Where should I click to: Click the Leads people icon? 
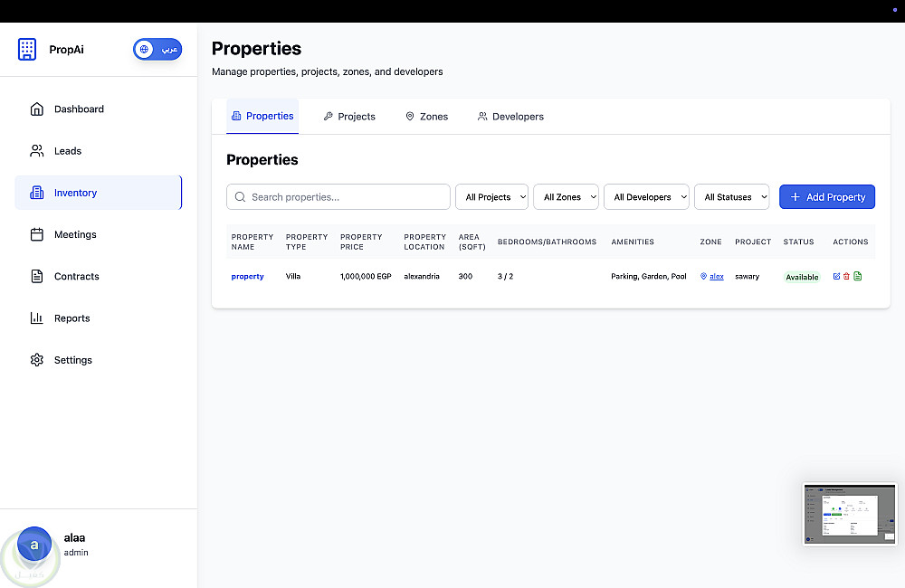pos(37,151)
